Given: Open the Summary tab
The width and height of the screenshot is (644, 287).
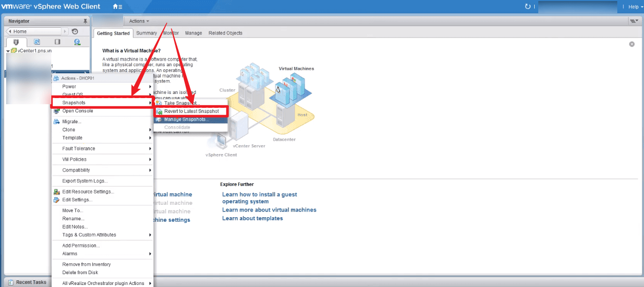Looking at the screenshot, I should (146, 33).
